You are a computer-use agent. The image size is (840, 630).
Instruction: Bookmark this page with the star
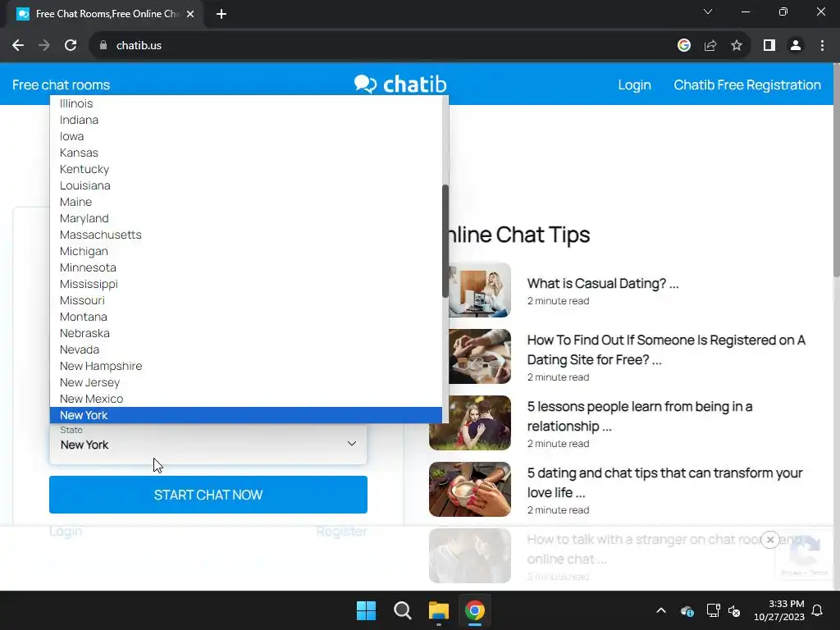pyautogui.click(x=737, y=46)
